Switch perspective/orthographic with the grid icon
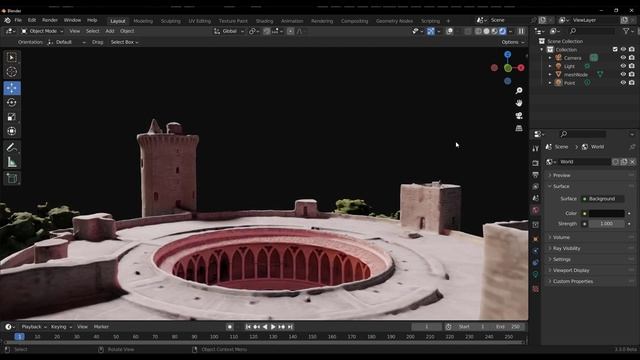 519,128
